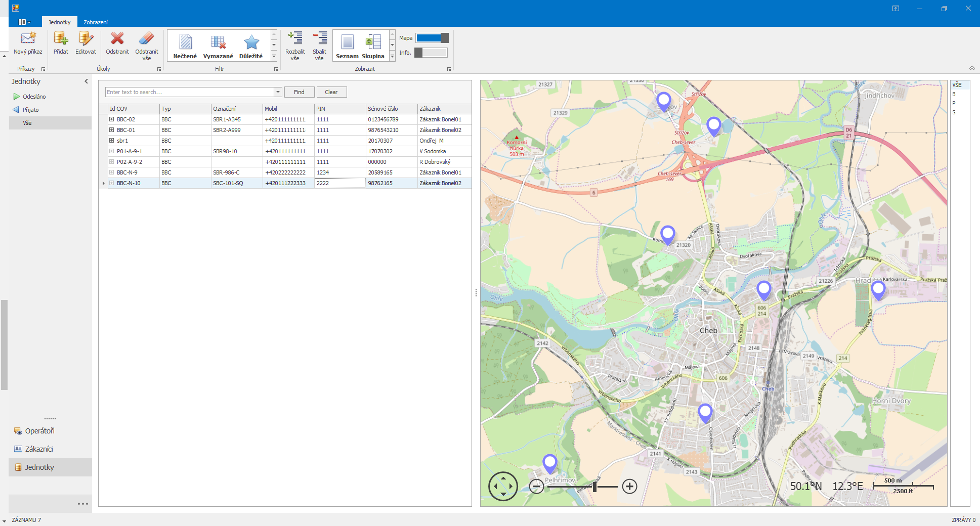The image size is (980, 526).
Task: Collapse the Jednotky panel with the chevron
Action: click(x=86, y=81)
